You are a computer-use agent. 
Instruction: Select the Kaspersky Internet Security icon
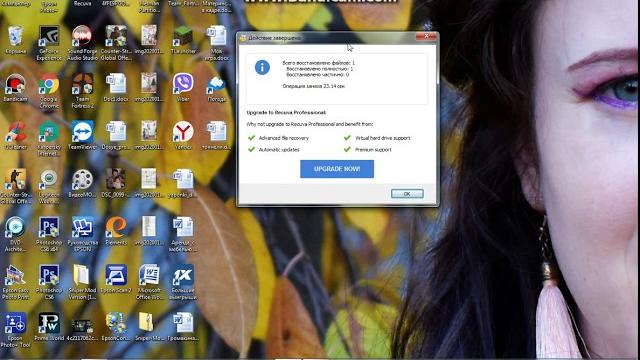49,139
